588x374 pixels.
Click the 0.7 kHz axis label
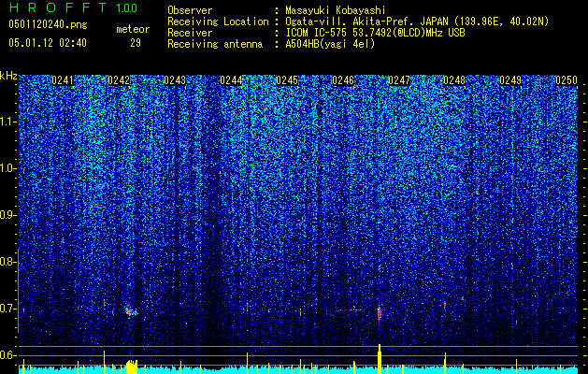[x=8, y=309]
